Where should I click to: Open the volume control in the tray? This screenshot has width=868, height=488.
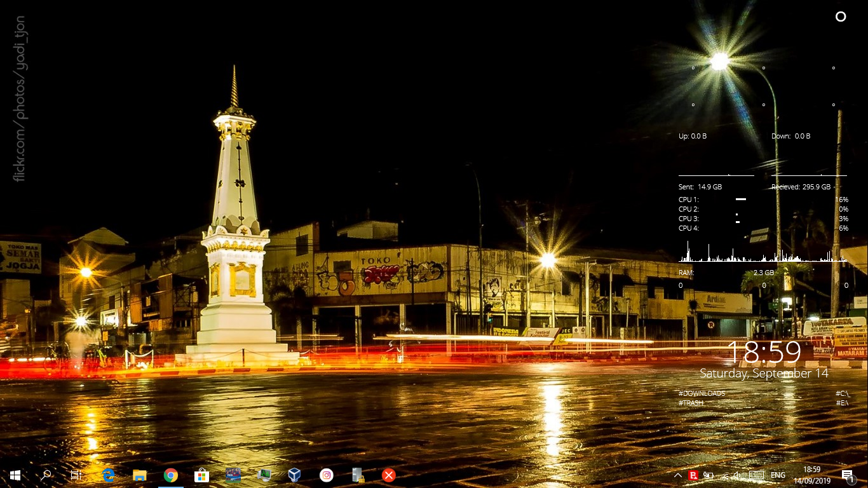(738, 475)
